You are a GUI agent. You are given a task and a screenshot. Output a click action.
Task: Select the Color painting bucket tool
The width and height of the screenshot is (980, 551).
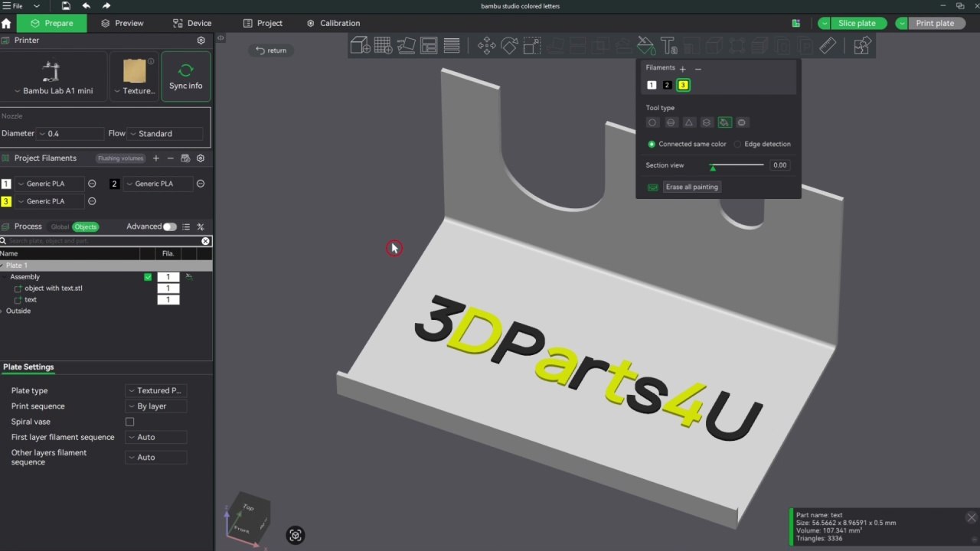click(x=646, y=46)
